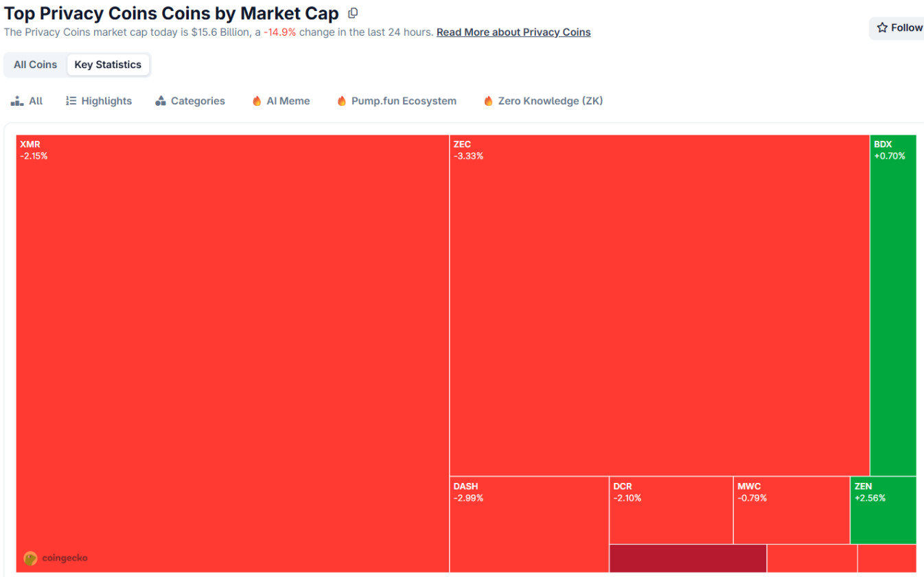This screenshot has height=577, width=924.
Task: Click the flame icon beside Pump.fun Ecosystem
Action: pos(342,101)
